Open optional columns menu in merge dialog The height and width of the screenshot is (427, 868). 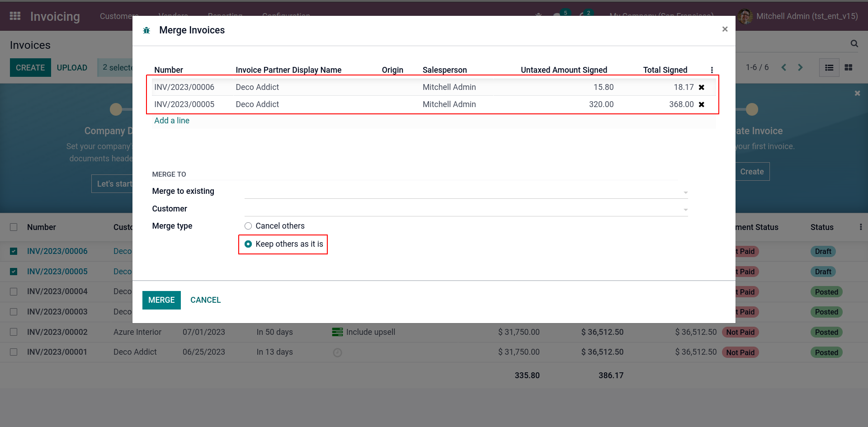click(x=712, y=70)
